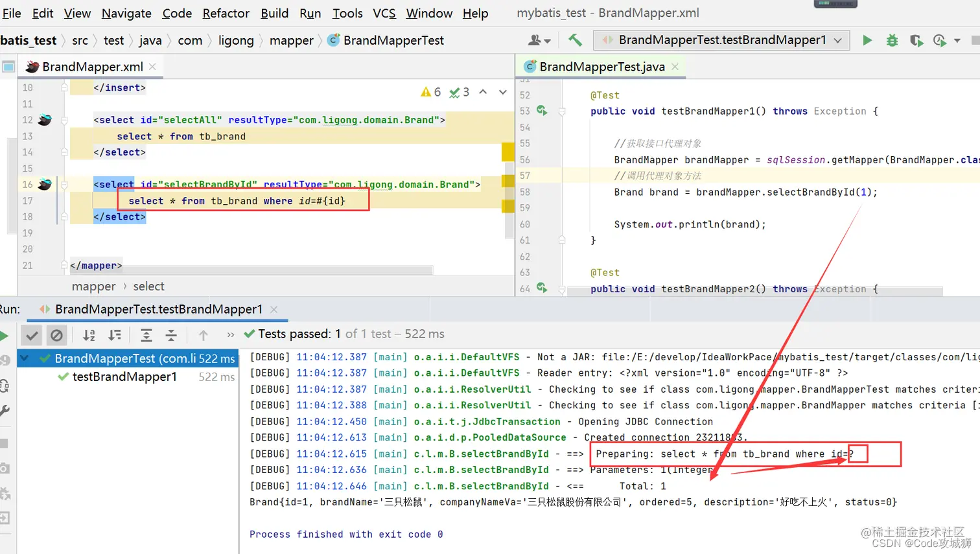Collapse the selectBrandById fold on line 16
The width and height of the screenshot is (980, 554).
(x=64, y=185)
